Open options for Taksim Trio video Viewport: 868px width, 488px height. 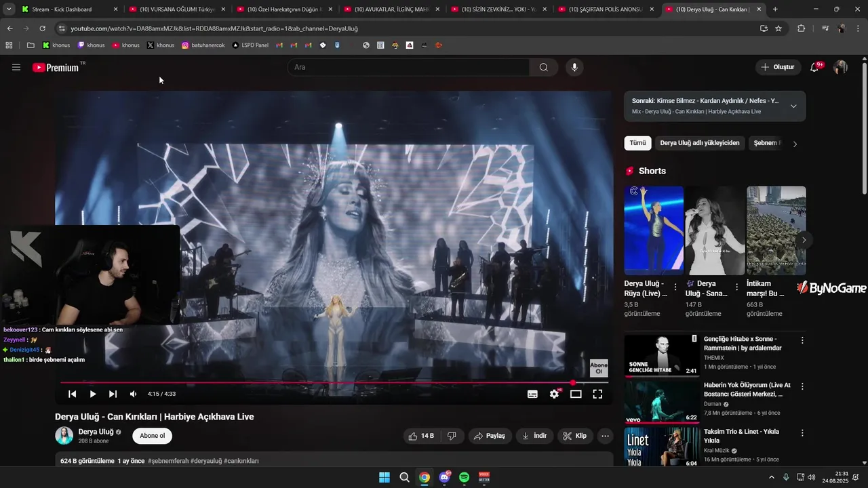coord(802,432)
